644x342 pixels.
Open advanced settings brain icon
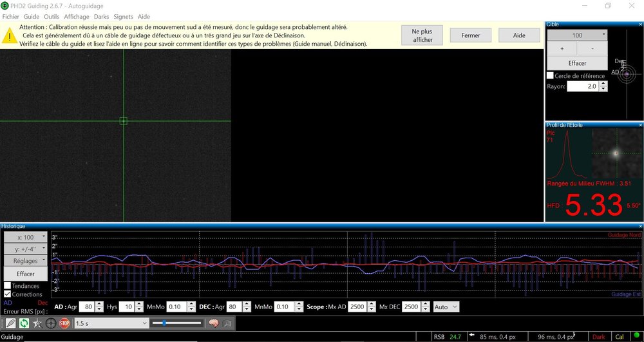tap(213, 323)
